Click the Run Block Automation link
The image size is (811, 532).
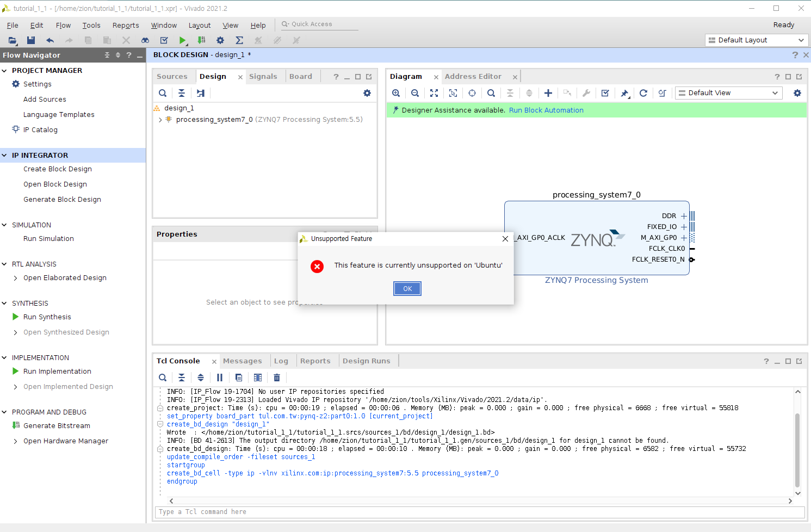pyautogui.click(x=546, y=110)
